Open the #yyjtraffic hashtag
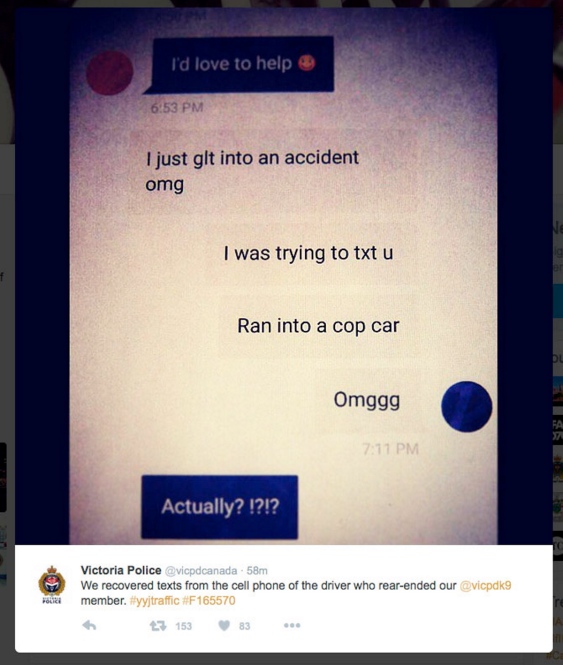This screenshot has width=563, height=665. click(x=154, y=601)
